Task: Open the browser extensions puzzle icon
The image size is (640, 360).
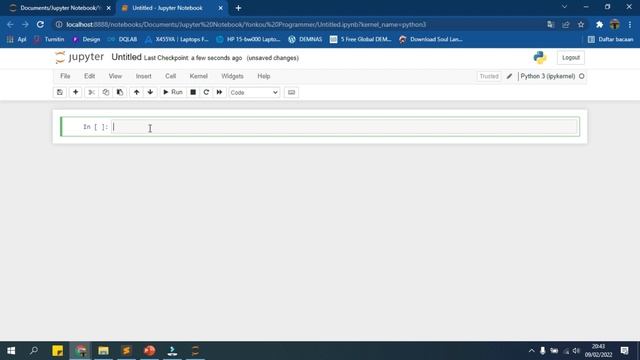Action: click(600, 24)
